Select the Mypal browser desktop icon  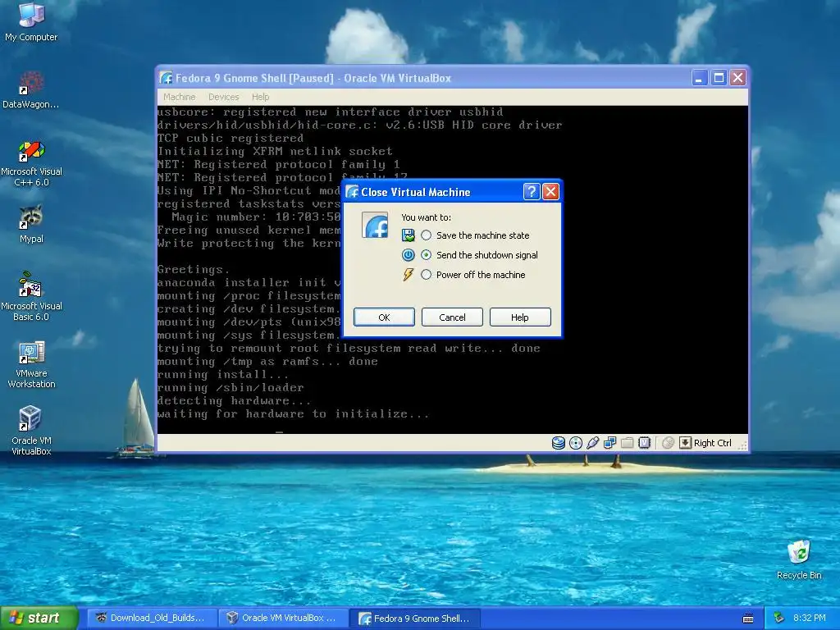31,224
